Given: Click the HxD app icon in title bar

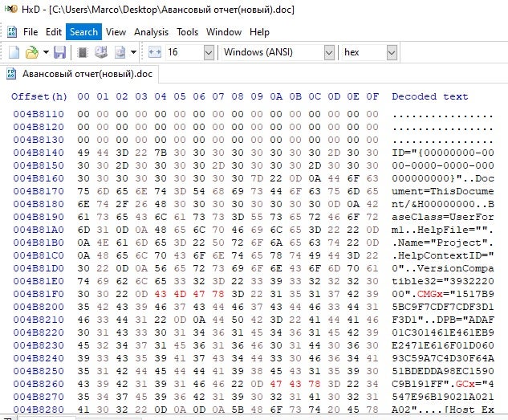Looking at the screenshot, I should (10, 10).
